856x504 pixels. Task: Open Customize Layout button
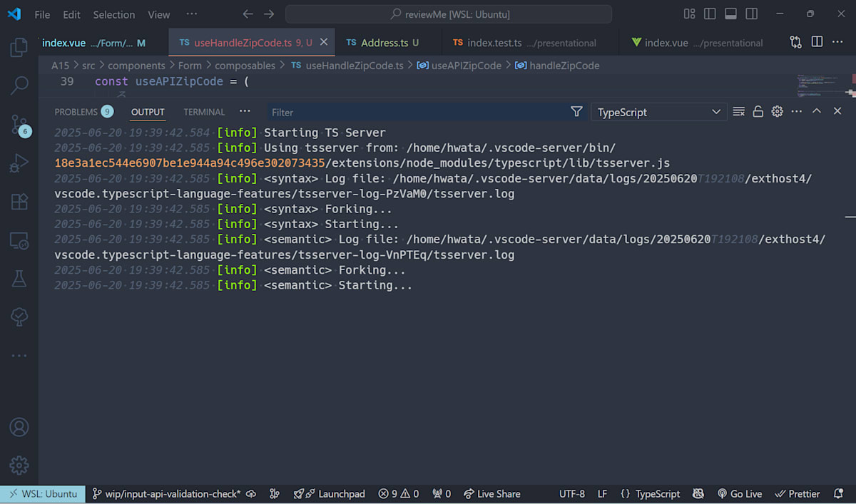click(689, 14)
